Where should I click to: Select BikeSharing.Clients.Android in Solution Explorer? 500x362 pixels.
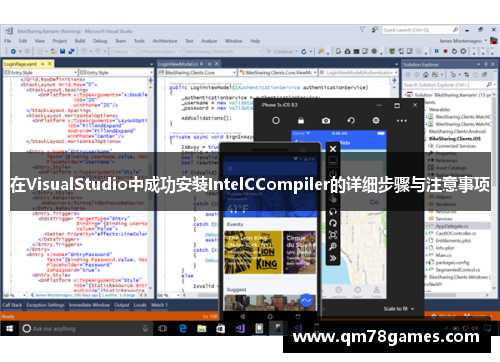tap(457, 131)
